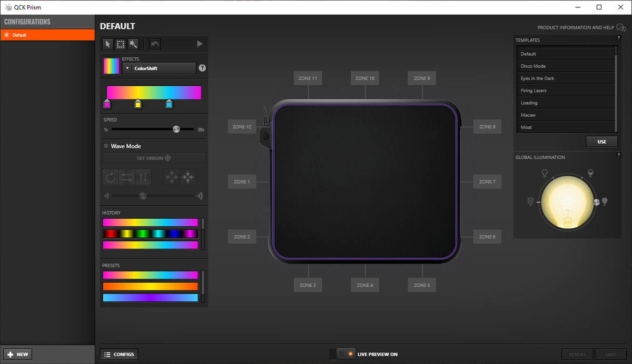The image size is (632, 364).
Task: Select the arrow pointer selection tool
Action: pos(108,44)
